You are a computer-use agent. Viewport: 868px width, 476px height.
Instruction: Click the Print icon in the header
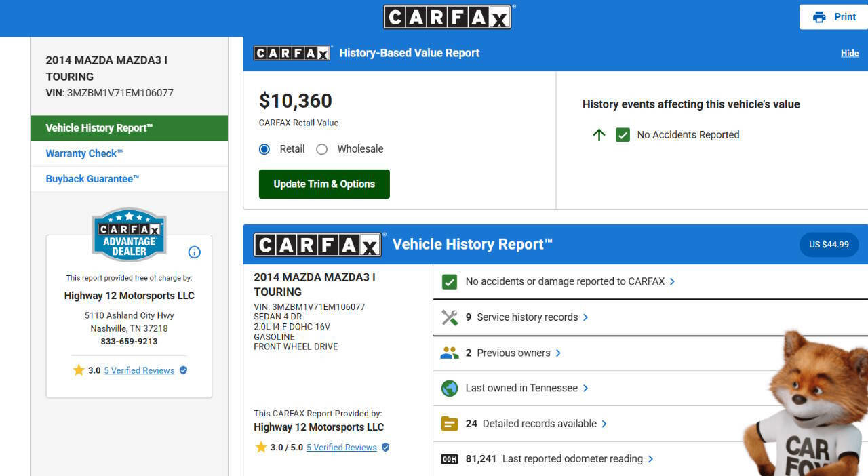coord(820,16)
